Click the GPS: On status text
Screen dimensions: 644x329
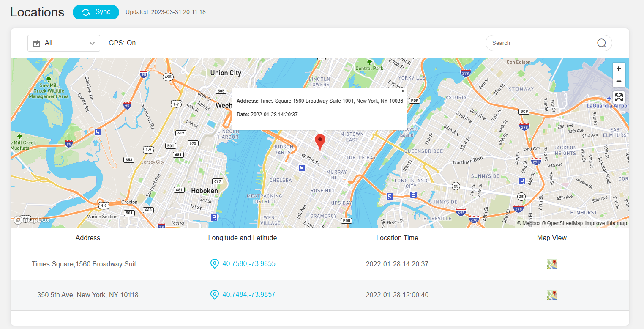coord(122,43)
